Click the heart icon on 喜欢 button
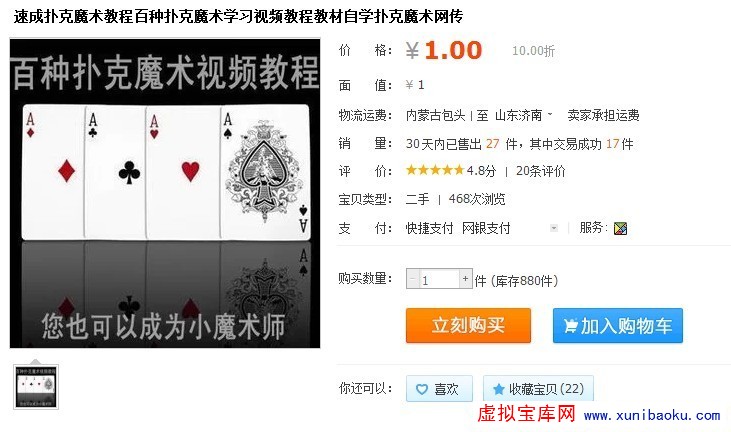This screenshot has height=432, width=731. pos(421,389)
